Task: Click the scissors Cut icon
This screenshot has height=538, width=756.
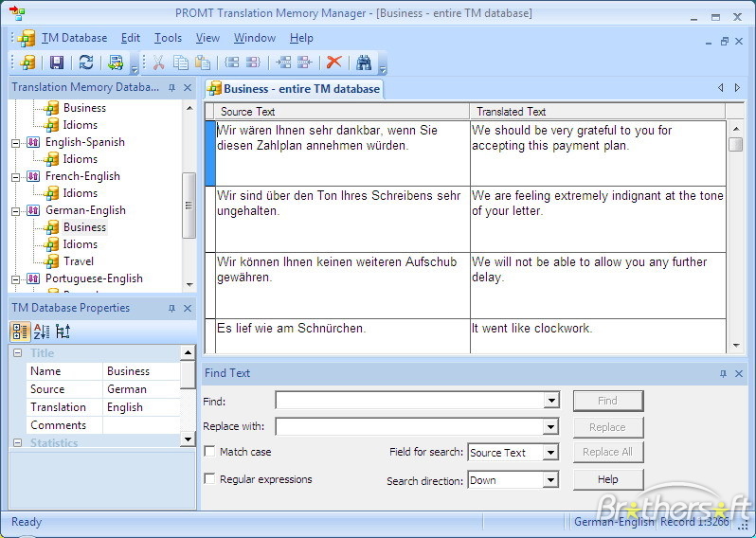Action: click(158, 63)
